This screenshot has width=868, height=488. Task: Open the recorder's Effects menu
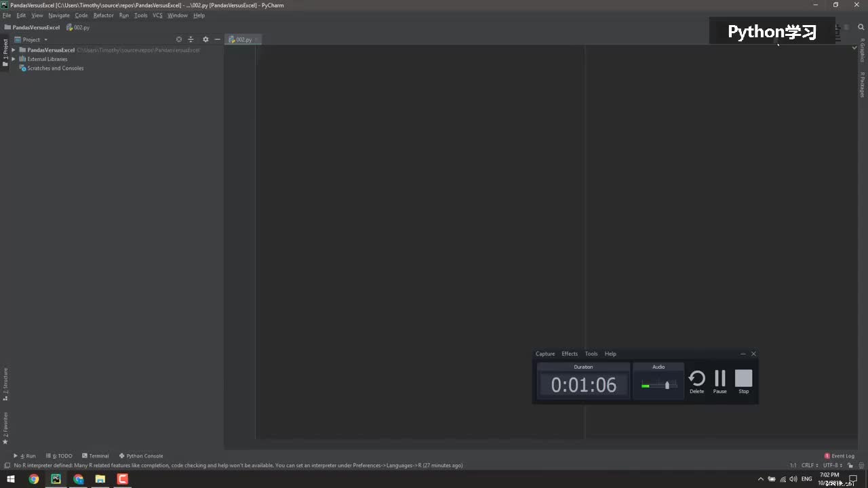570,354
